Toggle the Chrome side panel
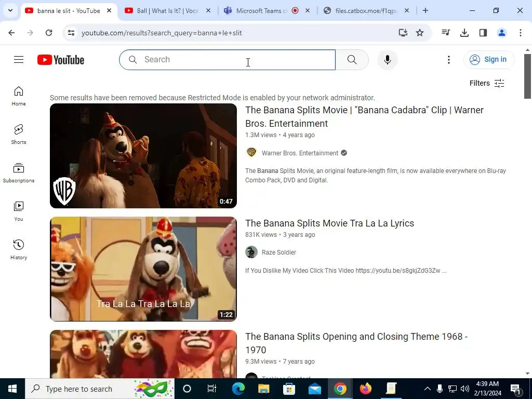Screen dimensions: 532x399 483,33
